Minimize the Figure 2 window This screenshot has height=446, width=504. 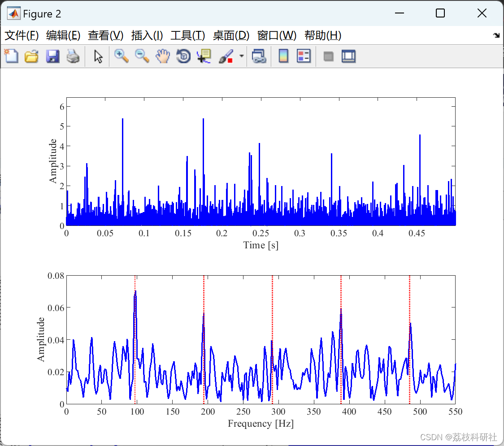coord(400,13)
